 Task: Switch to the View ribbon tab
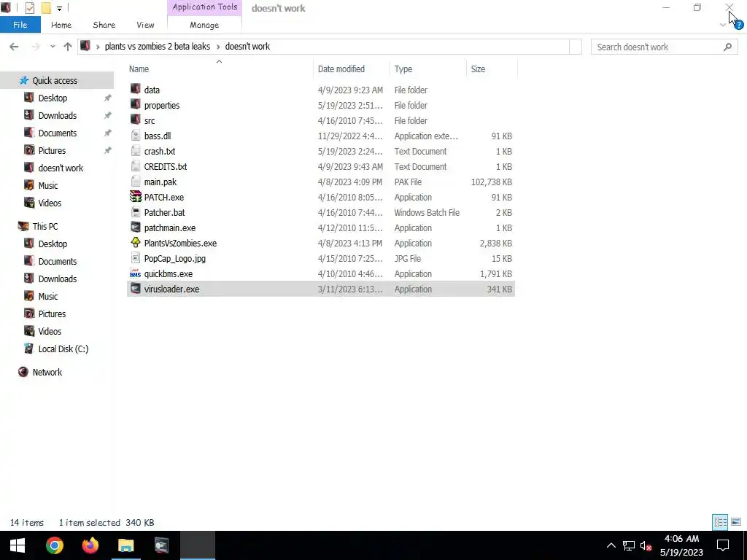pos(145,25)
